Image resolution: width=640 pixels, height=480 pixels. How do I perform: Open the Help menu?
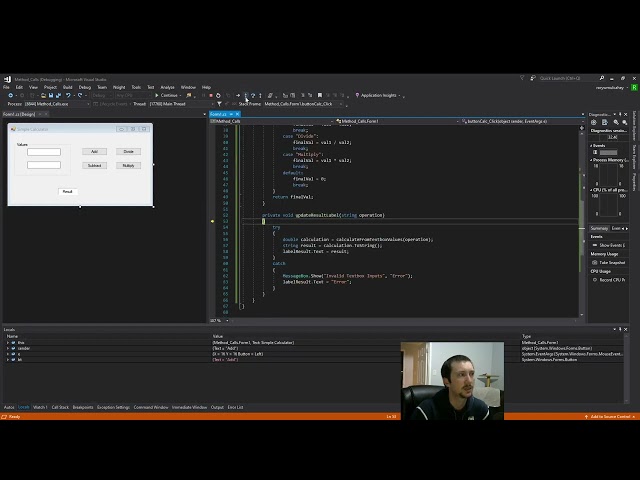[206, 87]
